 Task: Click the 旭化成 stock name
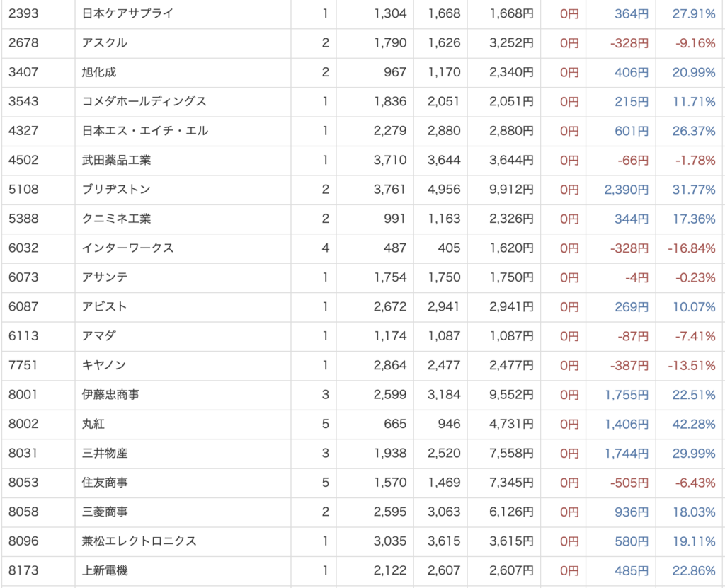pyautogui.click(x=99, y=72)
